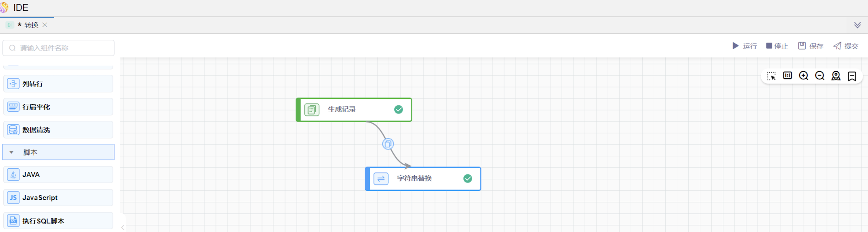The height and width of the screenshot is (232, 868).
Task: Close the 转换 tab
Action: click(x=45, y=25)
